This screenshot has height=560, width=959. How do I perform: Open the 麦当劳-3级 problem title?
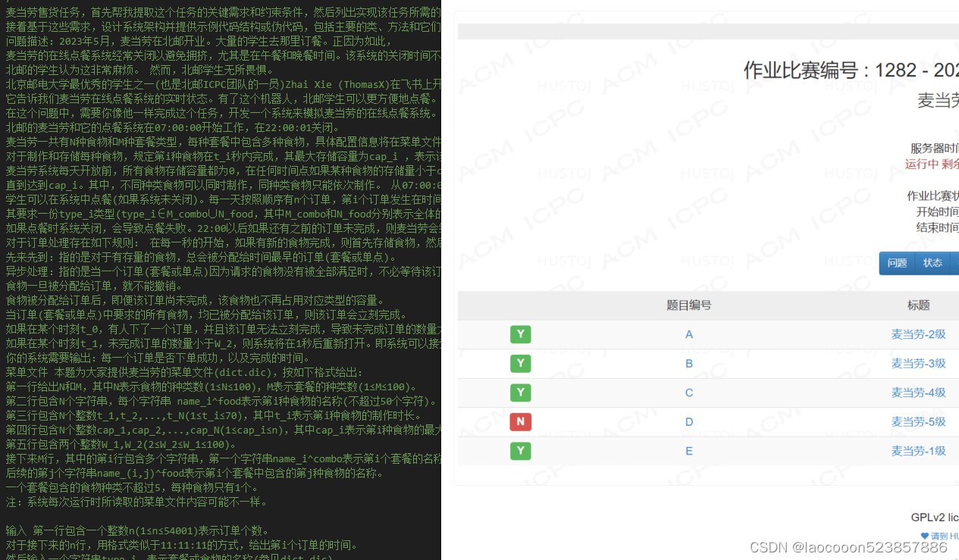(918, 364)
